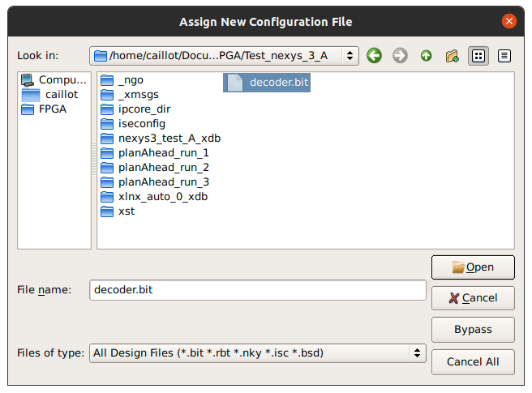
Task: Select the ipcore_dir folder
Action: pyautogui.click(x=135, y=109)
